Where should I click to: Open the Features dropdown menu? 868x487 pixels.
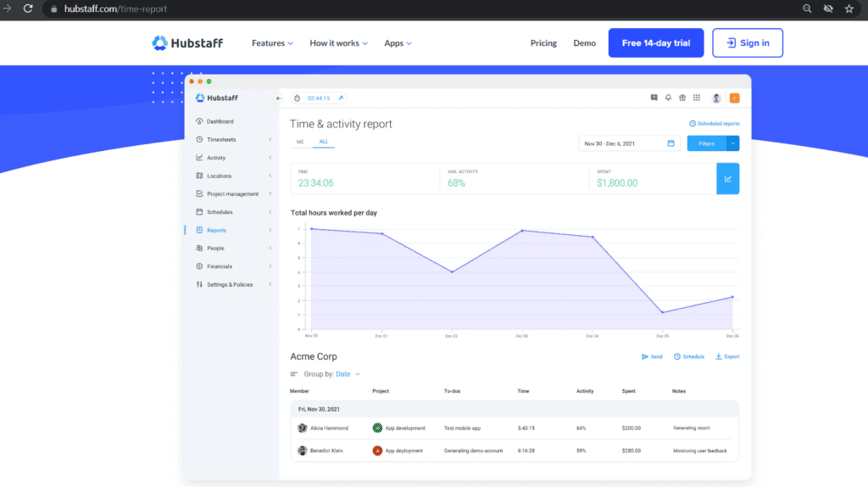click(x=272, y=42)
